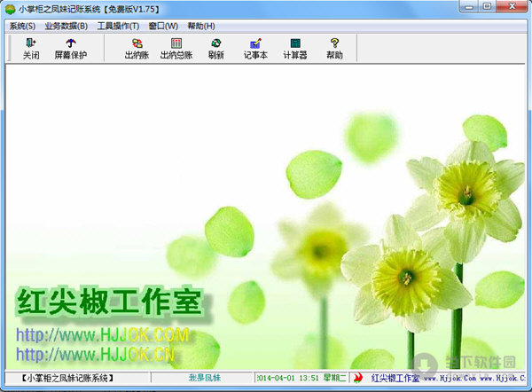The width and height of the screenshot is (532, 392).
Task: Click the 关闭 (Close) toolbar icon
Action: (31, 49)
